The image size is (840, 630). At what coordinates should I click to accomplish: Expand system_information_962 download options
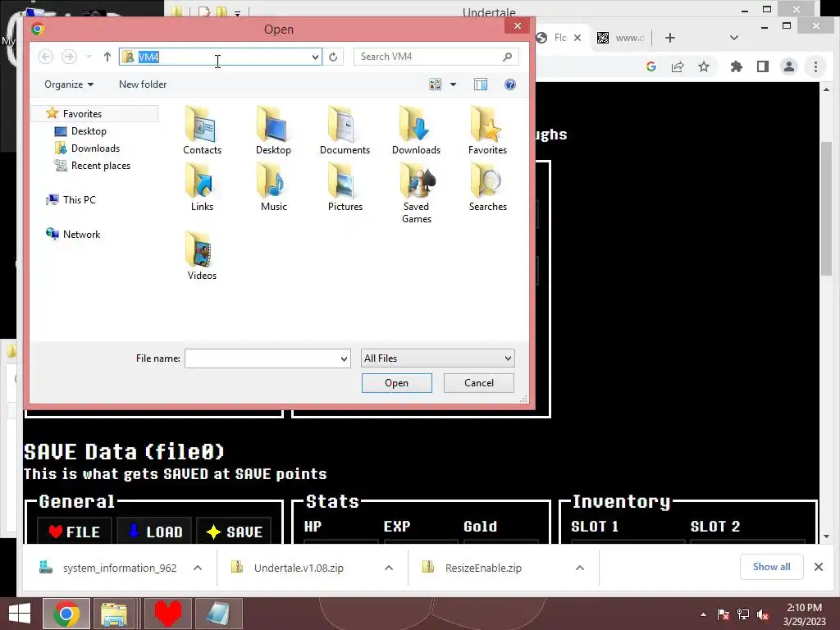[198, 568]
